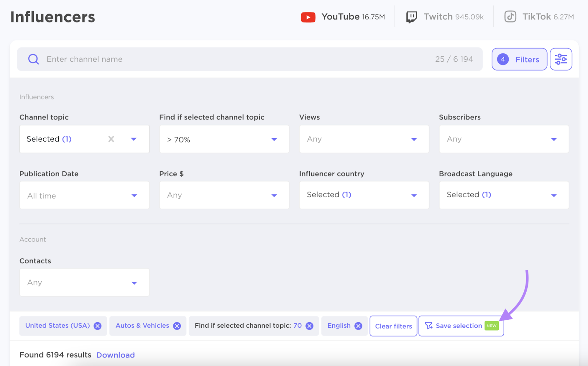This screenshot has height=366, width=588.
Task: Remove the United States (USA) filter chip
Action: tap(97, 326)
